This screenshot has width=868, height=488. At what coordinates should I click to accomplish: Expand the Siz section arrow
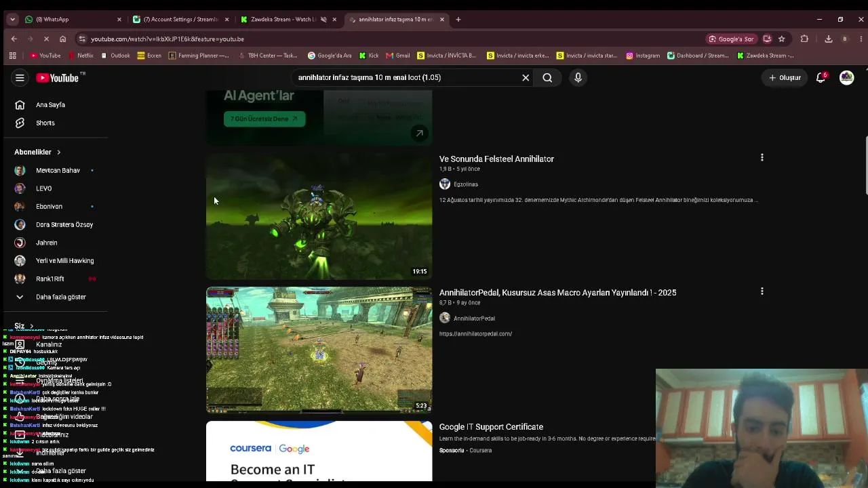click(x=31, y=326)
